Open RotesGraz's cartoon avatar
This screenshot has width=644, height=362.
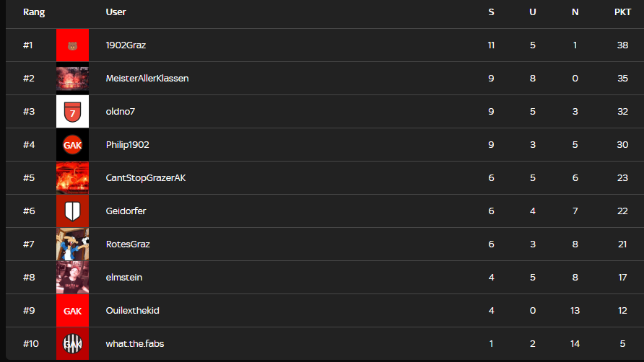[x=72, y=244]
